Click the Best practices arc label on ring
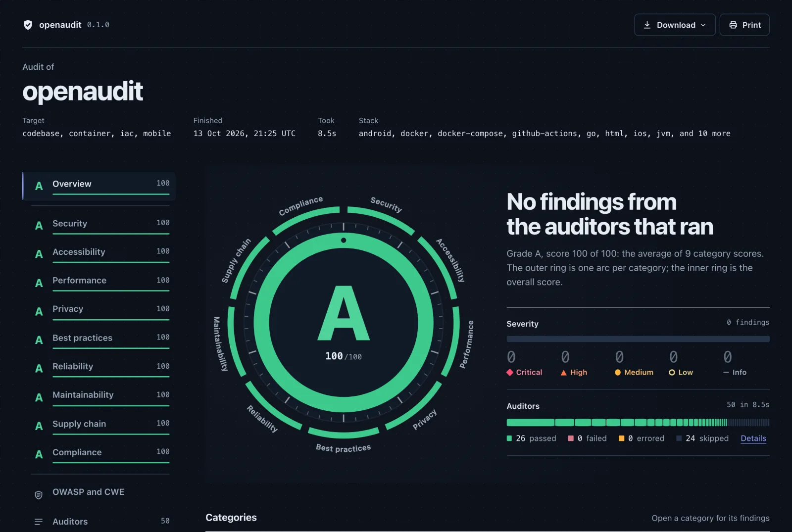 343,448
